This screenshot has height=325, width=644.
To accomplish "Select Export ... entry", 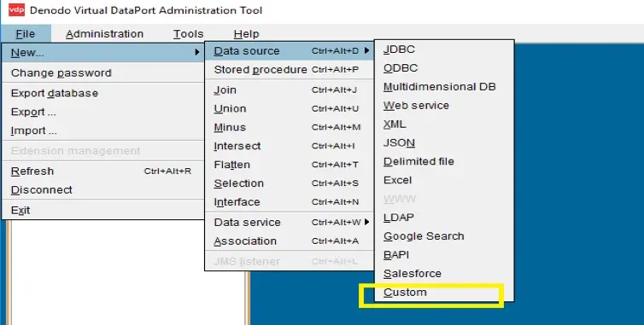I will pos(103,112).
